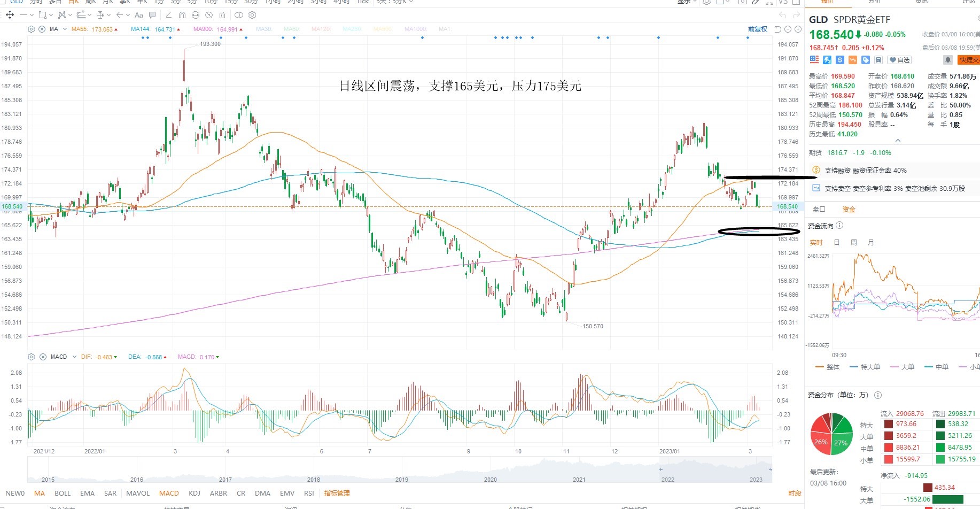The image size is (980, 509).
Task: Open the 资金 tab
Action: pos(849,209)
